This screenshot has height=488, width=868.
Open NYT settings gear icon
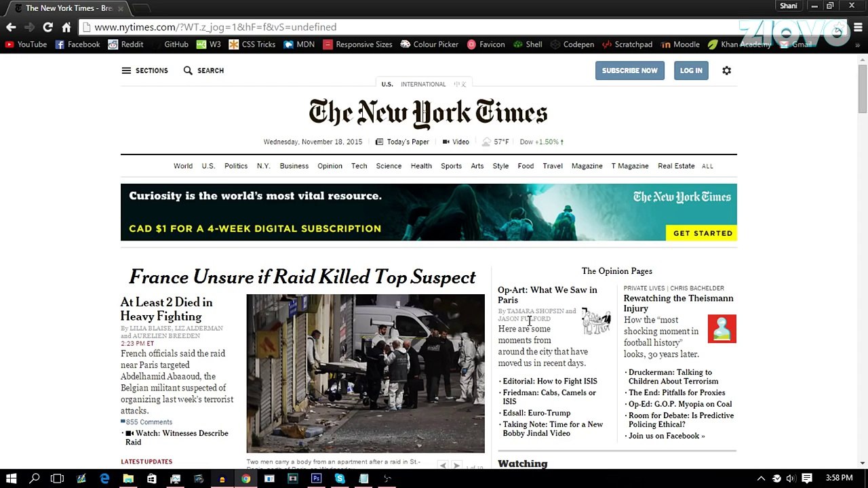pyautogui.click(x=727, y=70)
